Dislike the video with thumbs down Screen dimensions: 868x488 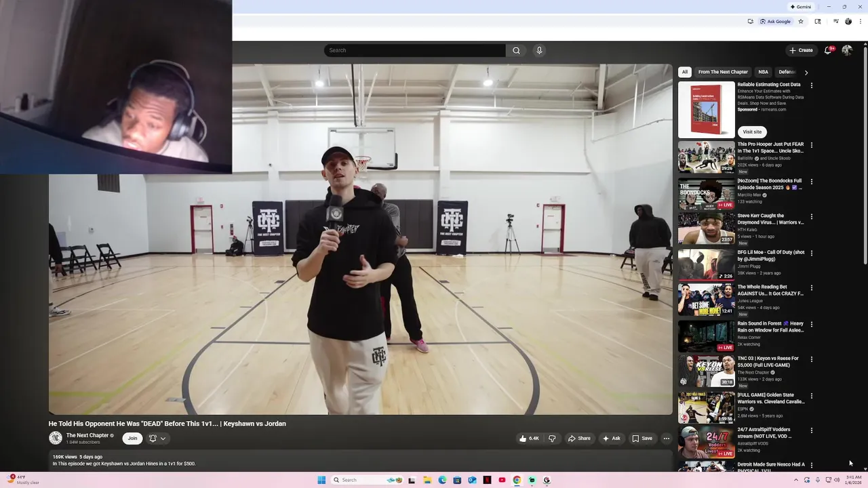(552, 439)
